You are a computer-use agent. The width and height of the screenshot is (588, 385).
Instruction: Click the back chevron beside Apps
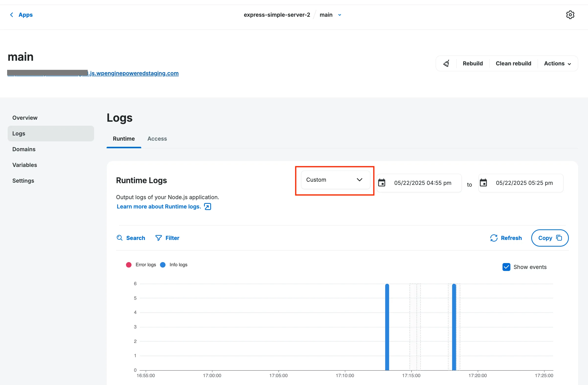point(12,15)
